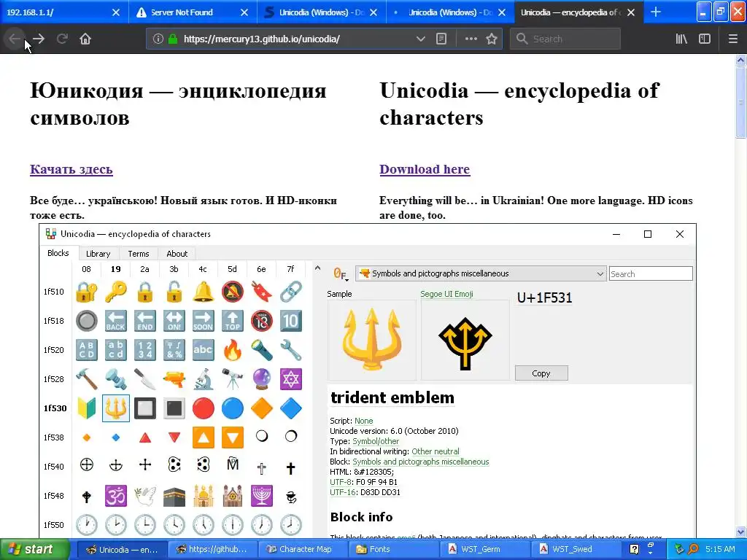
Task: Open the block selector combo box
Action: [x=481, y=273]
